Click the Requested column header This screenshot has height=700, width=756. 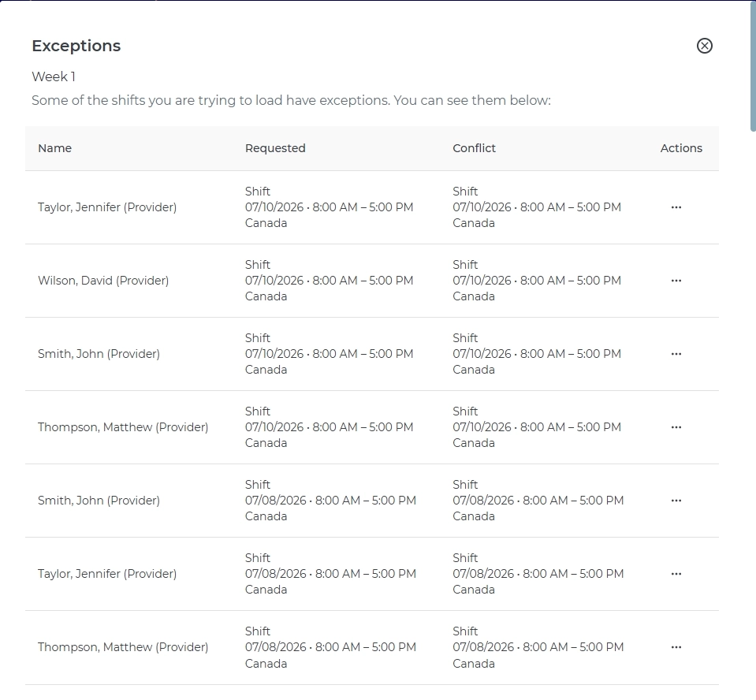(275, 148)
